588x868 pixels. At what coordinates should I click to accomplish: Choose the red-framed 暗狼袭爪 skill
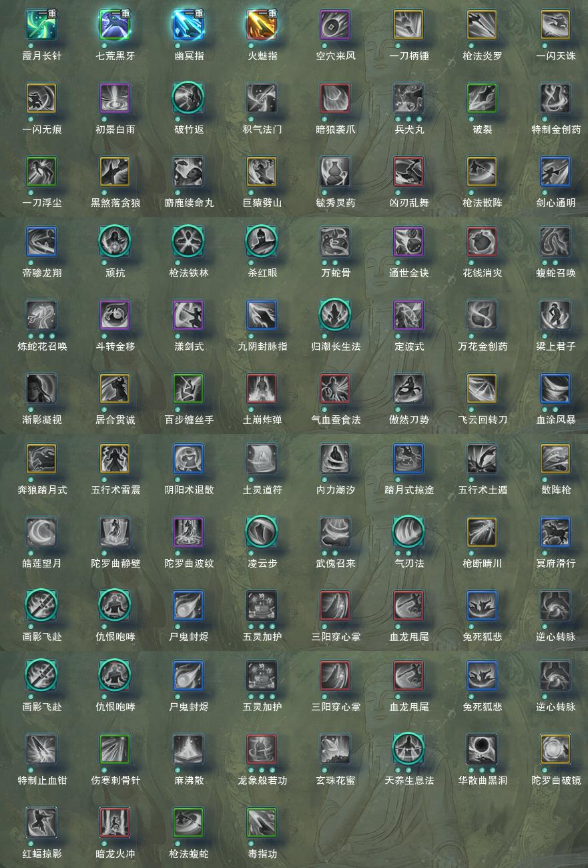(x=335, y=98)
